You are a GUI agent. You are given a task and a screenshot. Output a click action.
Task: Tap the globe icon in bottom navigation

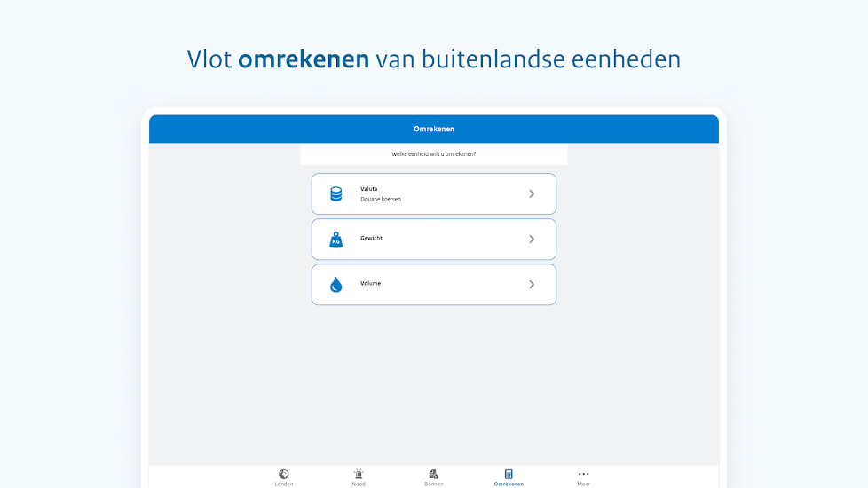pyautogui.click(x=284, y=474)
